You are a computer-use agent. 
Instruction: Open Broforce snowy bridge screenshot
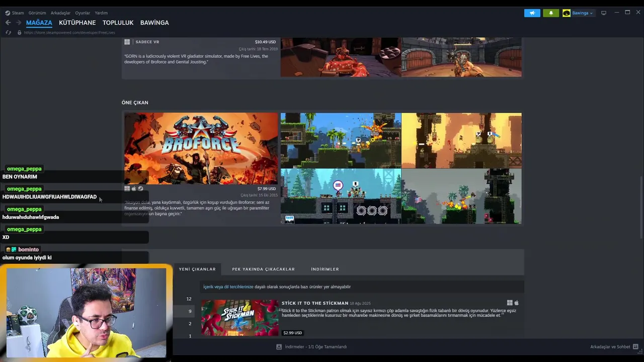pos(341,196)
